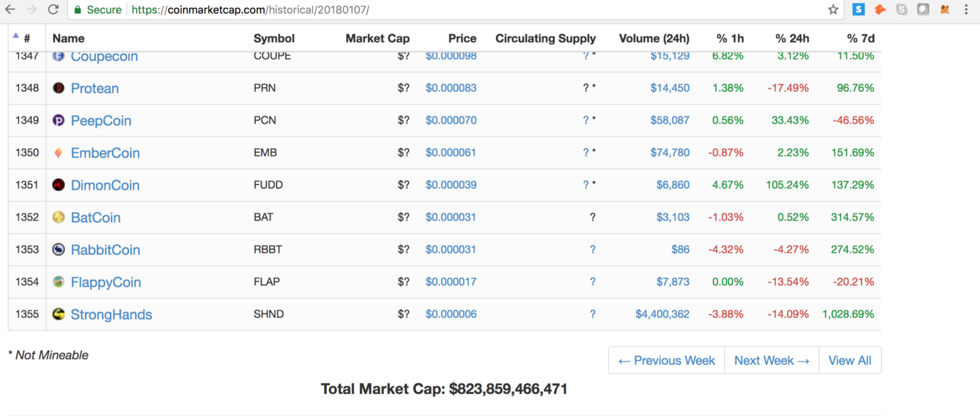Screen dimensions: 980x420
Task: Click the PeepCoin purple logo
Action: 58,120
